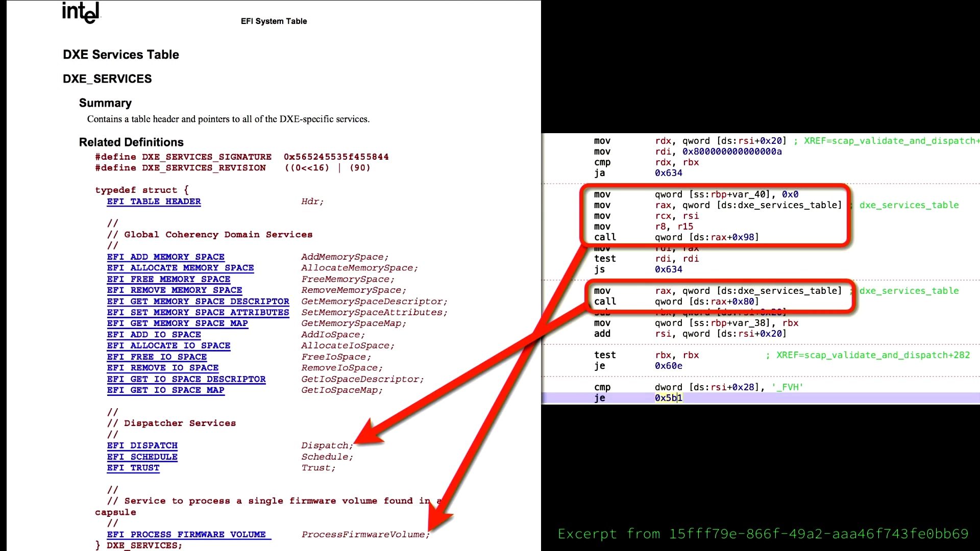
Task: Select the 'AllocateIoSpace;' field name
Action: pyautogui.click(x=348, y=346)
